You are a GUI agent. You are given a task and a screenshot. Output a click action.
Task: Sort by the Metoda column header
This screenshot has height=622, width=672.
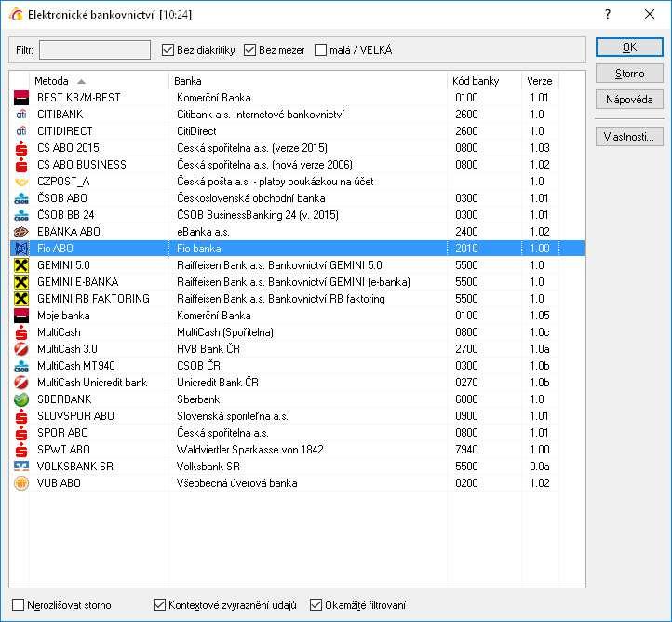pyautogui.click(x=100, y=81)
